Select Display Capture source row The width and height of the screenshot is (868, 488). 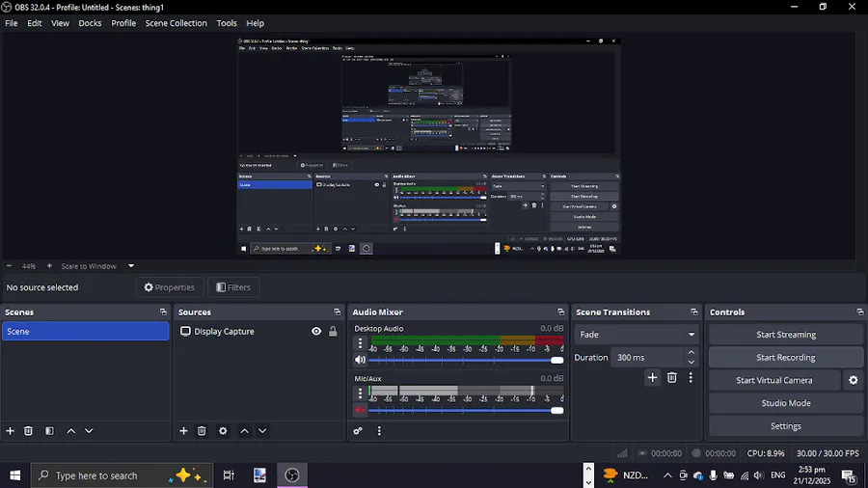click(259, 332)
